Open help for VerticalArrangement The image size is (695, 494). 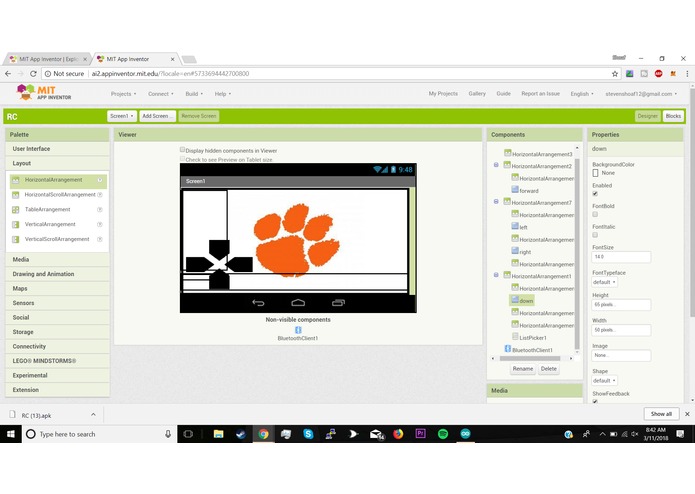click(x=100, y=224)
